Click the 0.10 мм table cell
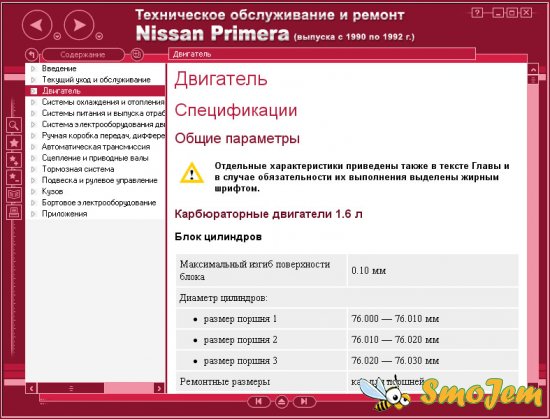Screen dimensions: 550x419 click(433, 270)
